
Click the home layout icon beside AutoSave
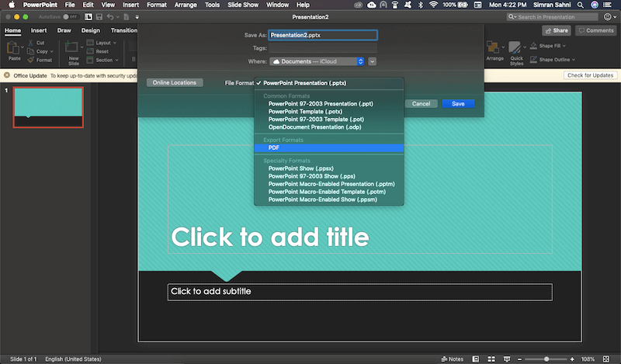tap(88, 17)
